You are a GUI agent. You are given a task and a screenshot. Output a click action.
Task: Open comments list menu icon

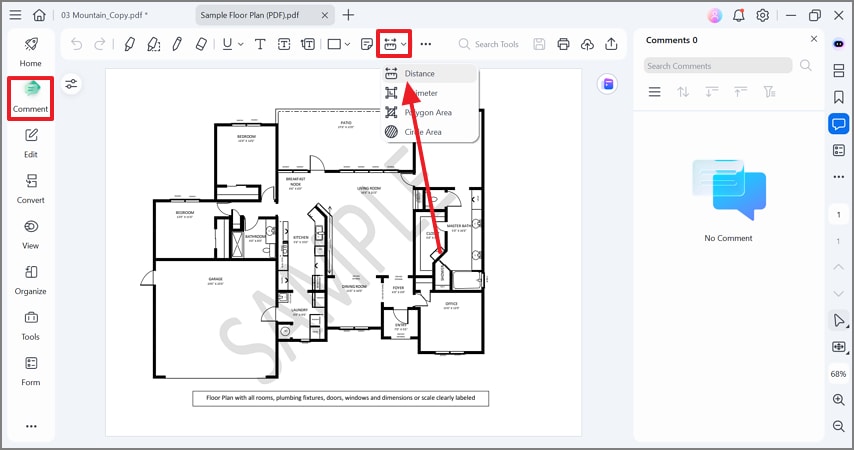pos(655,92)
